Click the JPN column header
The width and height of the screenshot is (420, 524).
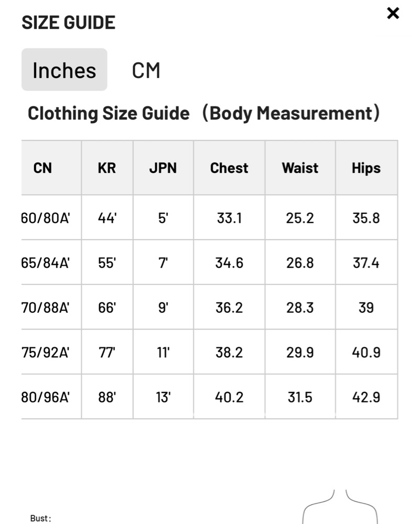coord(163,168)
